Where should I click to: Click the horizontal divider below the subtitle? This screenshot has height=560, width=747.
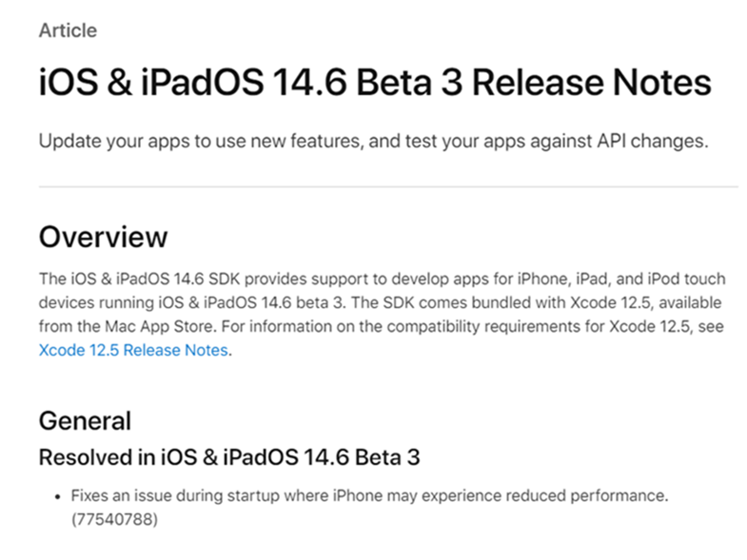pos(388,186)
